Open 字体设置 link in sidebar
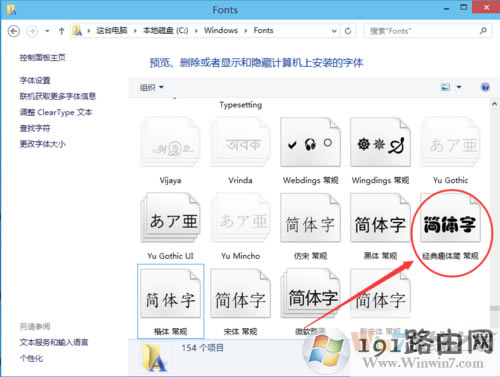The width and height of the screenshot is (500, 377). pos(35,80)
